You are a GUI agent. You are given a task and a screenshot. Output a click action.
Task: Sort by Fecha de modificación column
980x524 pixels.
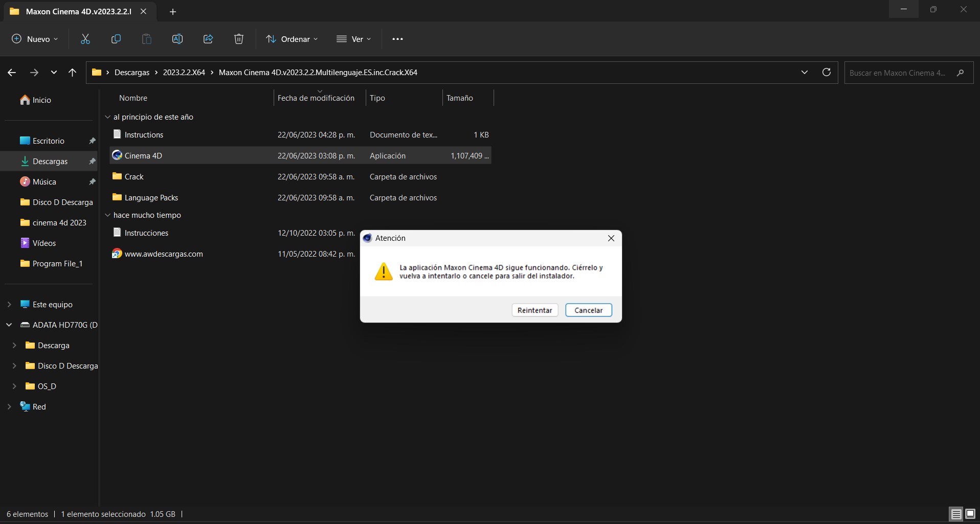click(x=316, y=98)
